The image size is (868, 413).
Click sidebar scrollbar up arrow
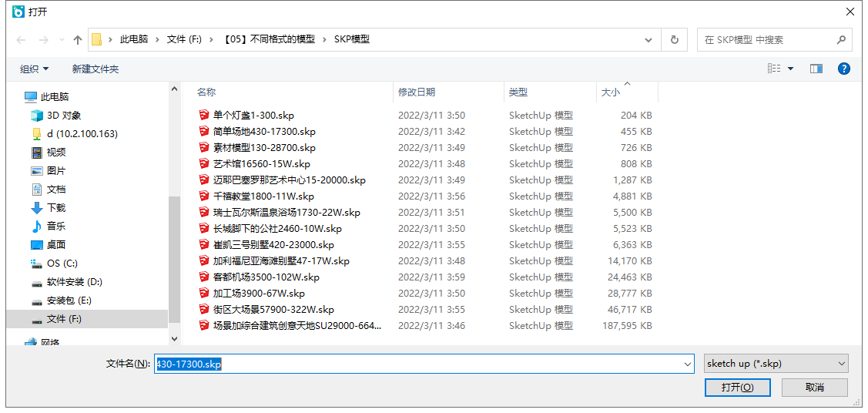(x=174, y=89)
